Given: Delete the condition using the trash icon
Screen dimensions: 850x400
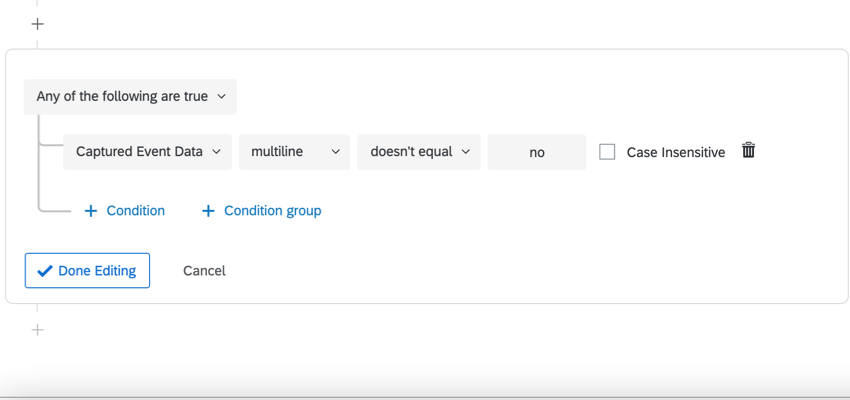Looking at the screenshot, I should (748, 151).
